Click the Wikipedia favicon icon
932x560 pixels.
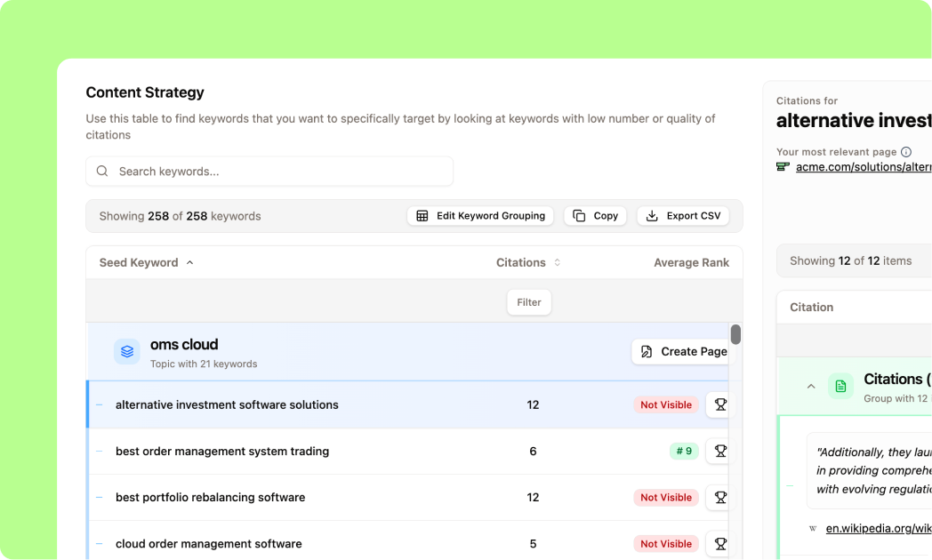tap(813, 529)
